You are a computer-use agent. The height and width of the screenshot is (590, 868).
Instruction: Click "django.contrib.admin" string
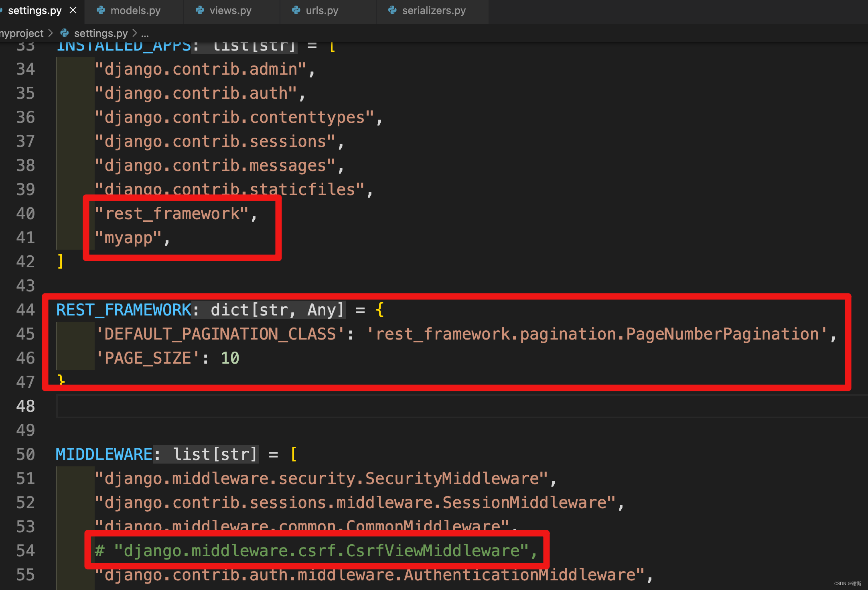(201, 69)
